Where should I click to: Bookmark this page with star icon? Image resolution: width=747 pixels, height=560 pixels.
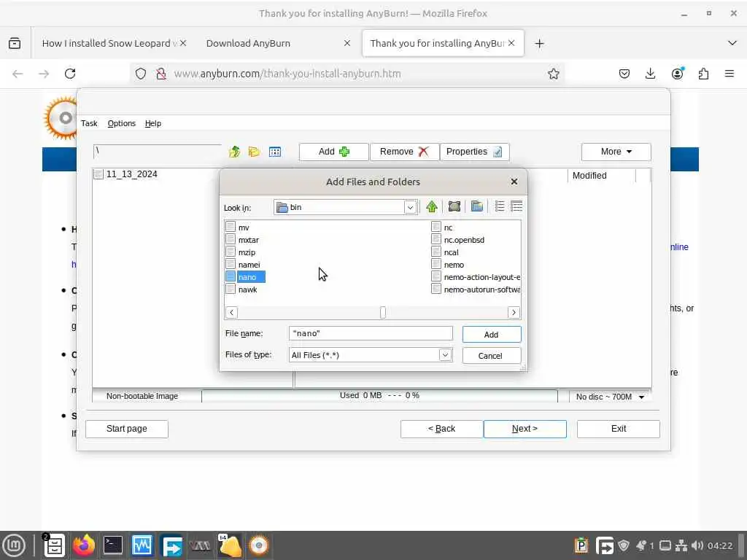pyautogui.click(x=553, y=74)
